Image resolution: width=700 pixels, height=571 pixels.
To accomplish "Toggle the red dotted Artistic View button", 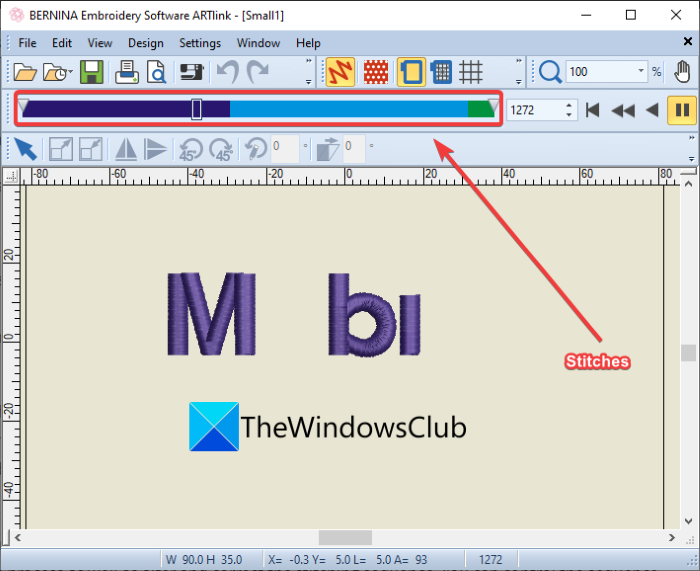I will pos(376,72).
